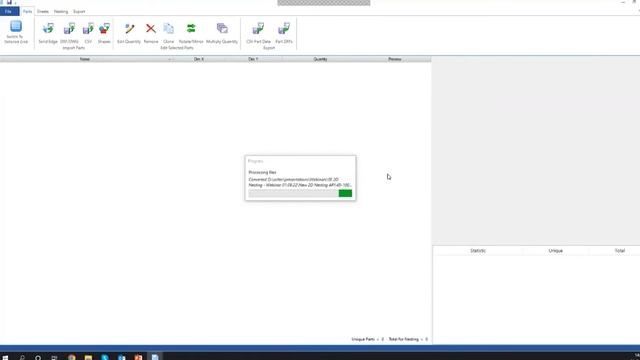Screen dimensions: 640x360
Task: Open the last ribbon tab after Nesting
Action: pyautogui.click(x=79, y=11)
